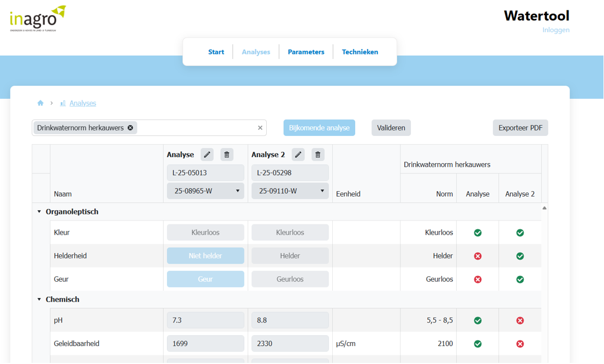604x364 pixels.
Task: Click the L-25-05013 field
Action: click(205, 172)
